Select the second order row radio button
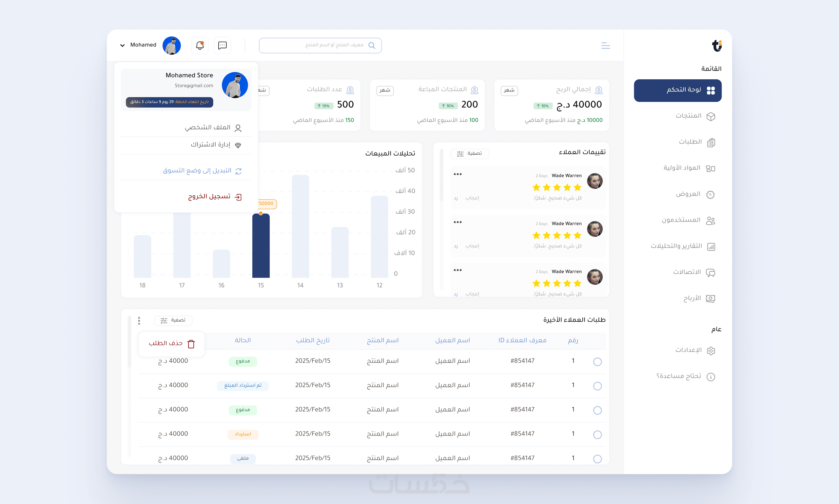Image resolution: width=839 pixels, height=504 pixels. pyautogui.click(x=597, y=386)
